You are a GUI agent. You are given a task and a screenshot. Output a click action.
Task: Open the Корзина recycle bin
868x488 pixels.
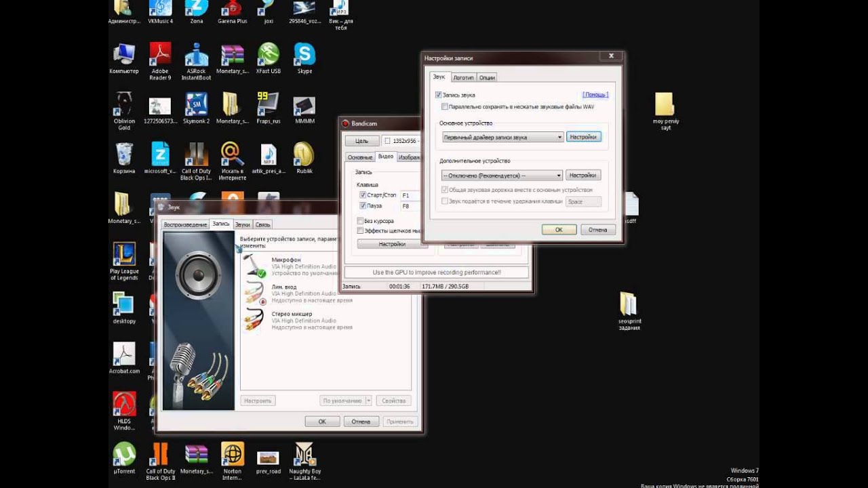tap(123, 159)
